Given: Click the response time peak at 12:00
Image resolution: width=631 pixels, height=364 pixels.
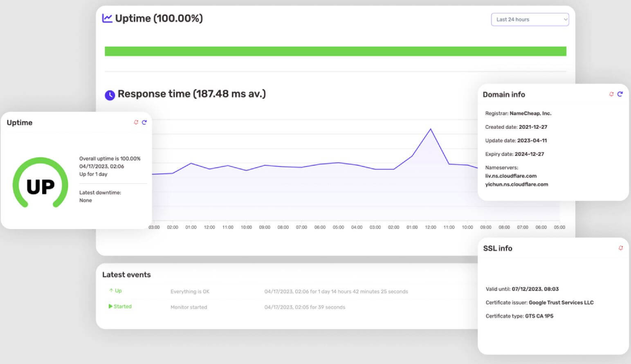Looking at the screenshot, I should [430, 129].
